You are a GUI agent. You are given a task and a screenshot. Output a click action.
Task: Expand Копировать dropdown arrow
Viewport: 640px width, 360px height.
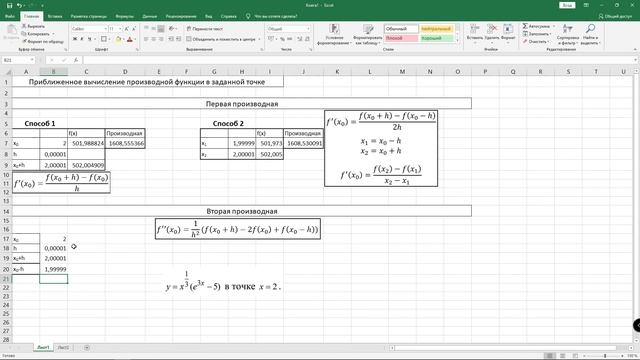(53, 34)
